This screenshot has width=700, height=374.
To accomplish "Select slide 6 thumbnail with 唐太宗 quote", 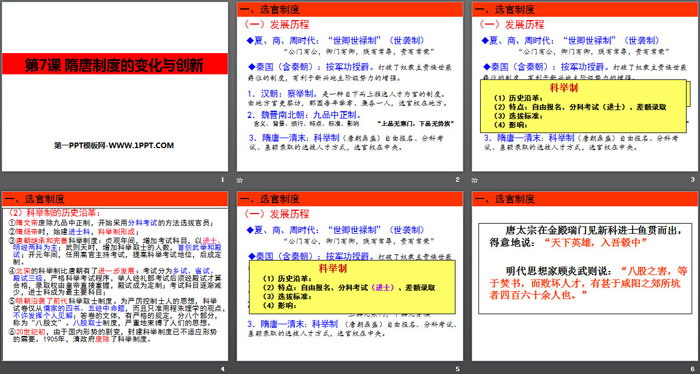I will click(585, 276).
